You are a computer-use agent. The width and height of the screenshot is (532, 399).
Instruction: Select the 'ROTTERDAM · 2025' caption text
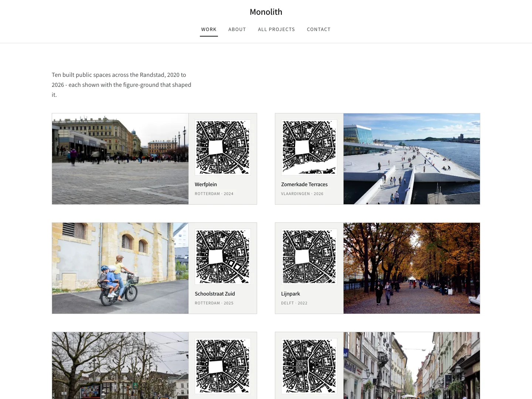pyautogui.click(x=214, y=303)
